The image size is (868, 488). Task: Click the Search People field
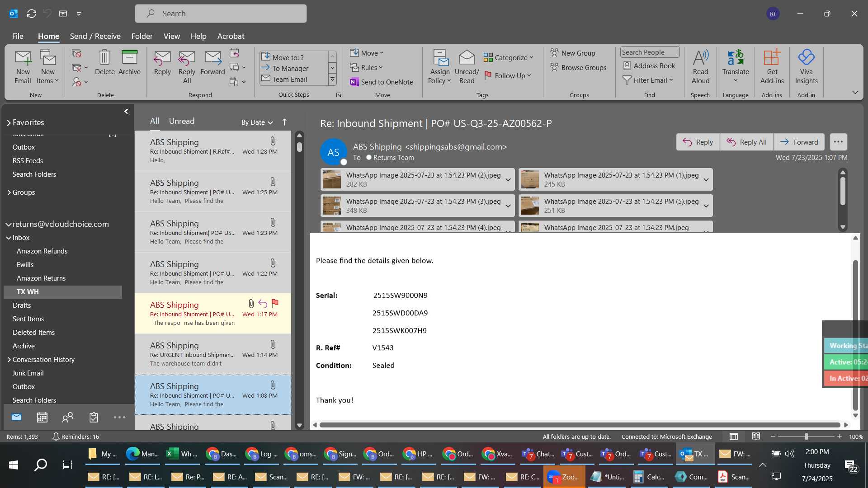pyautogui.click(x=650, y=52)
